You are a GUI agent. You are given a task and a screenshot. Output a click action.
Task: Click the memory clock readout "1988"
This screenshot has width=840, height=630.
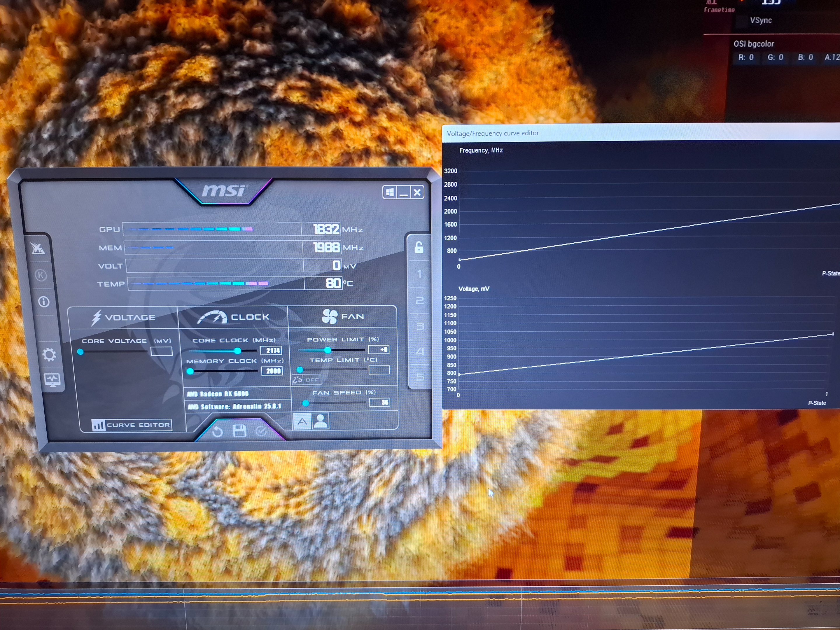coord(327,247)
